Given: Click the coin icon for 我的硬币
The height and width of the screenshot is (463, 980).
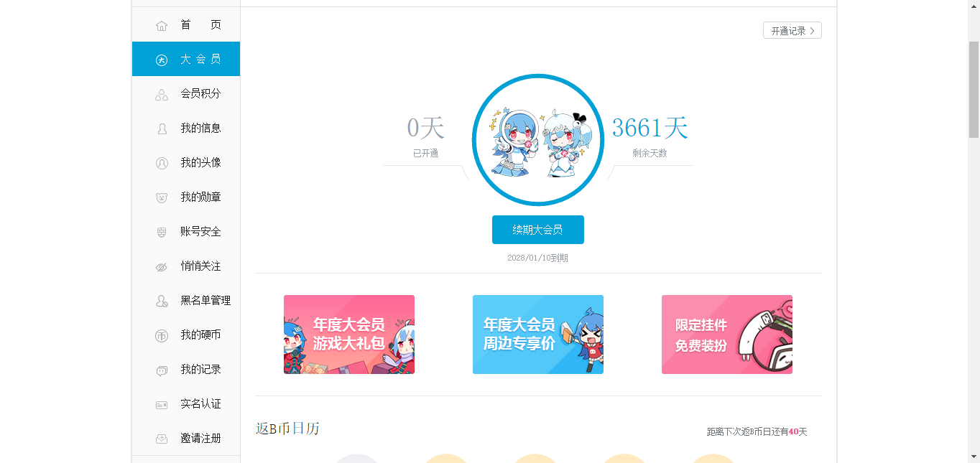Looking at the screenshot, I should click(162, 335).
